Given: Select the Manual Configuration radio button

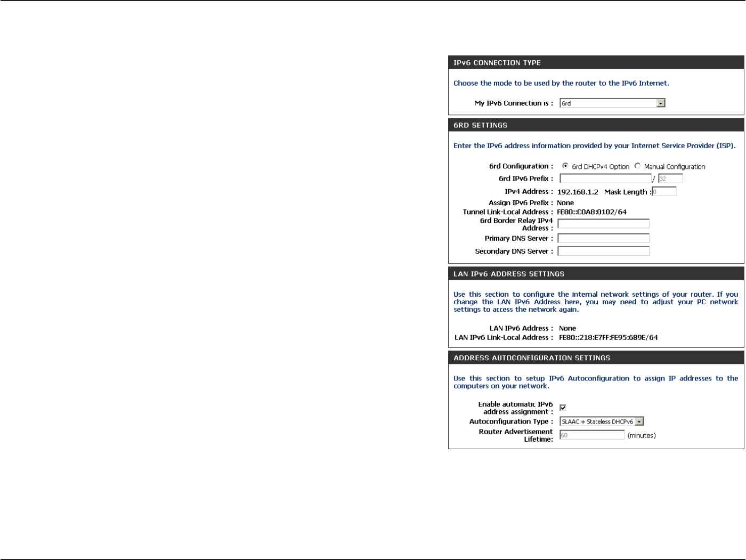Looking at the screenshot, I should pyautogui.click(x=637, y=166).
